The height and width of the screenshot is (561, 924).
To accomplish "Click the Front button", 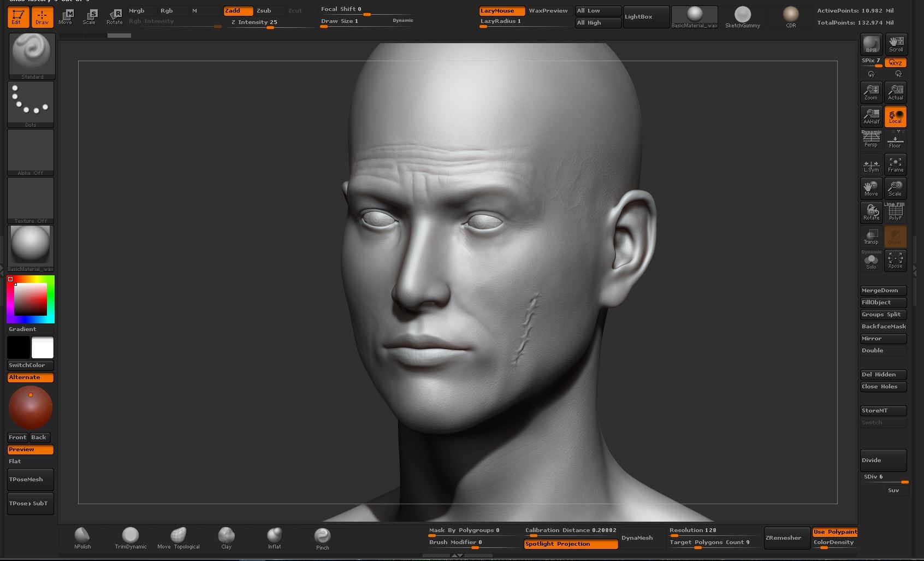I will click(x=17, y=438).
